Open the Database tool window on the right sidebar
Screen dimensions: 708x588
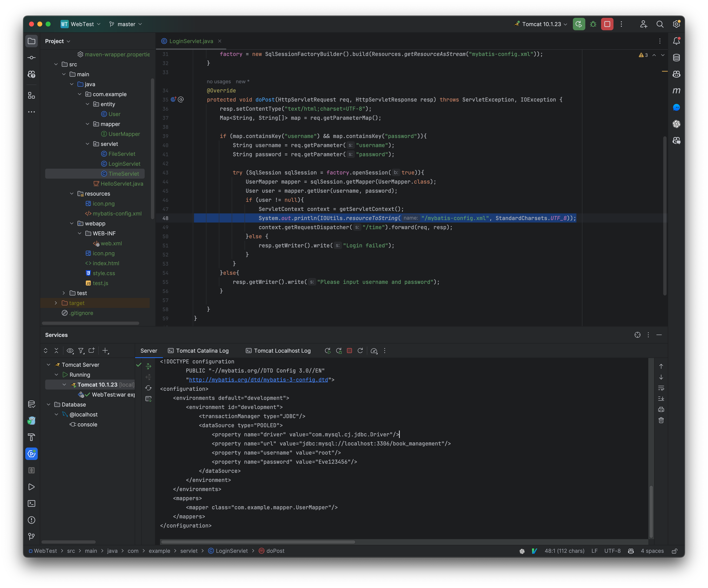[x=676, y=58]
